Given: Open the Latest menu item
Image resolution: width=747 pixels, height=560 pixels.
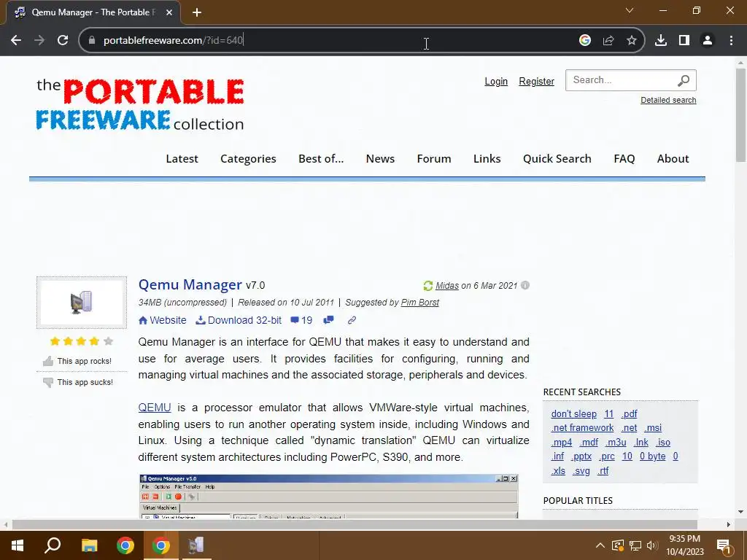Looking at the screenshot, I should (182, 158).
